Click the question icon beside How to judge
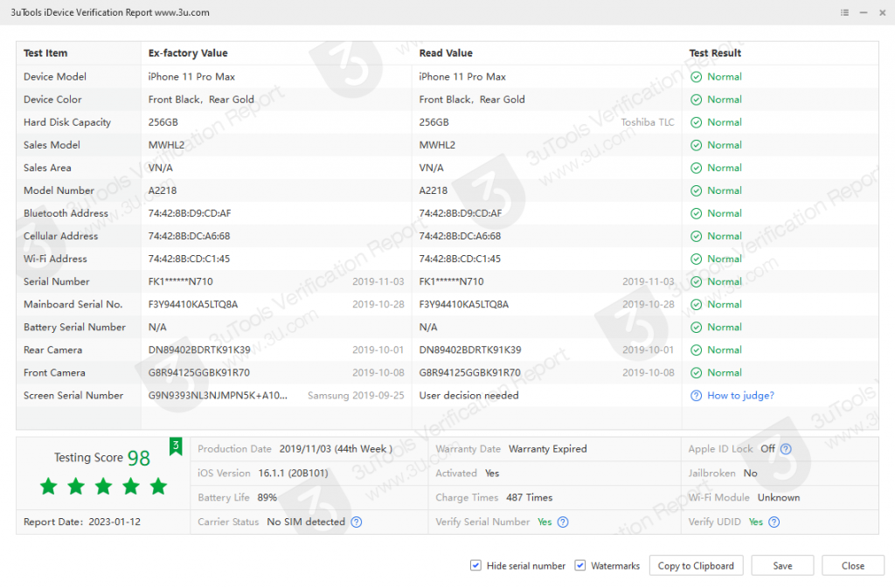 point(696,396)
